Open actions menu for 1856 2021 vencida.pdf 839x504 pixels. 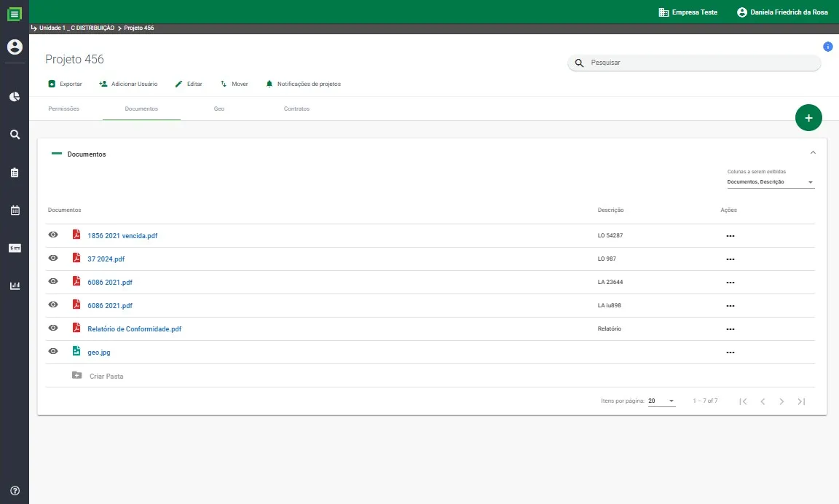tap(730, 236)
